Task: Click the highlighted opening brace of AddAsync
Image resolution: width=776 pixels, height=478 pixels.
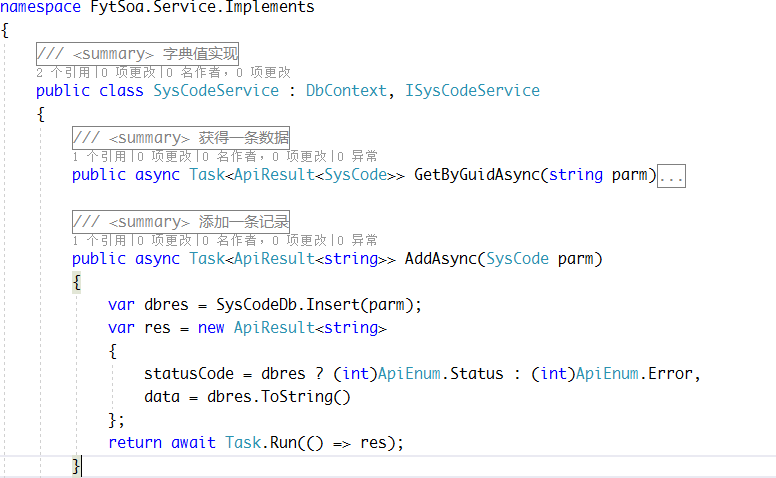Action: [77, 283]
